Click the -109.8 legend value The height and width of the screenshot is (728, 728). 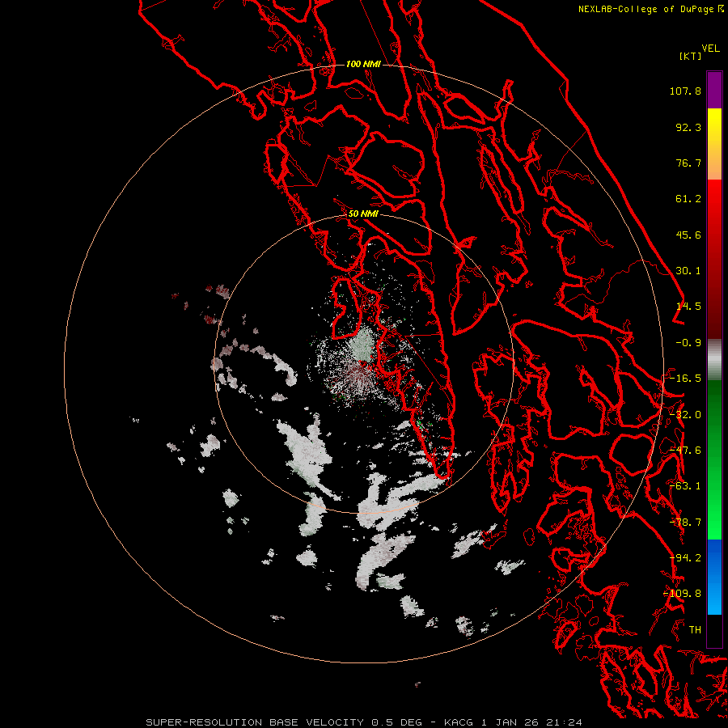(x=683, y=594)
